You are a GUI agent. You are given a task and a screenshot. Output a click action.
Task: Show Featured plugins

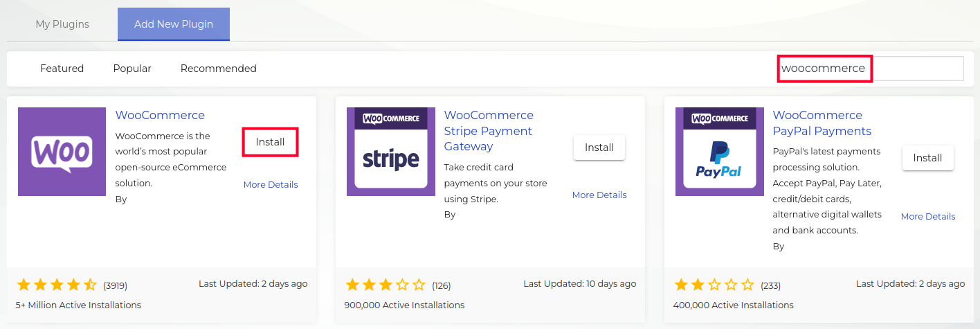coord(62,69)
